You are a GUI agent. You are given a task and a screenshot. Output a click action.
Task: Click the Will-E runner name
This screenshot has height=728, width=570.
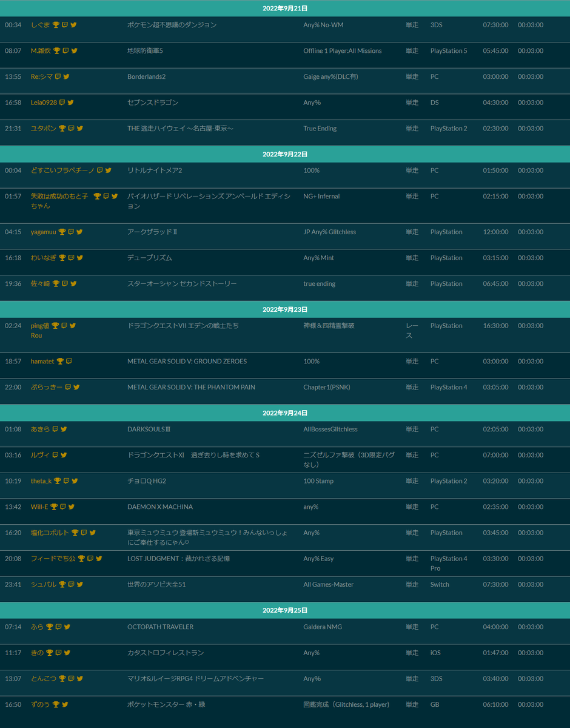[x=39, y=507]
